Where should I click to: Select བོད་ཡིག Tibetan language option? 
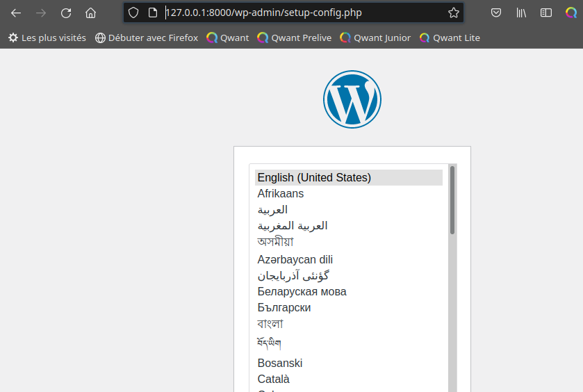[349, 343]
